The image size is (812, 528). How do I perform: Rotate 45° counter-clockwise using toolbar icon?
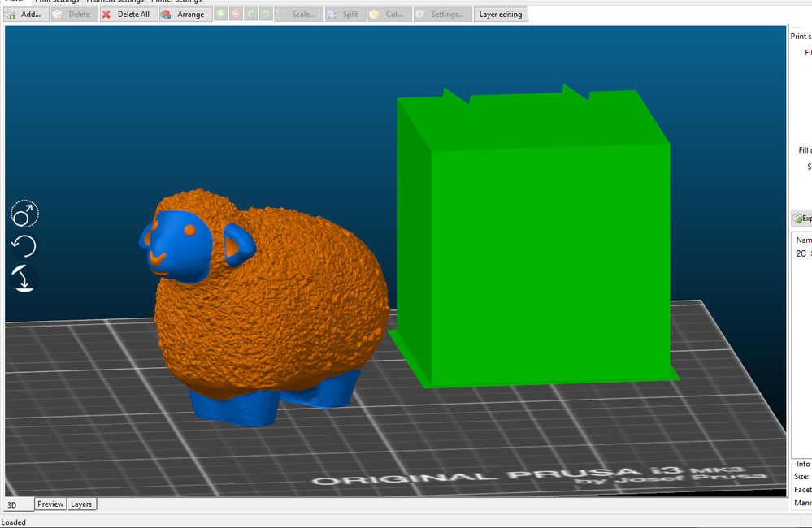coord(250,15)
